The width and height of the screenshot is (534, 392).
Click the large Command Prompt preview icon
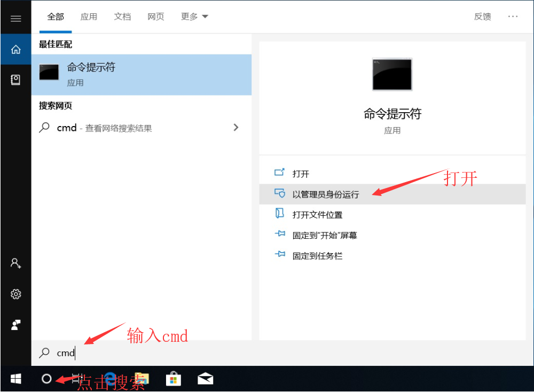click(392, 75)
